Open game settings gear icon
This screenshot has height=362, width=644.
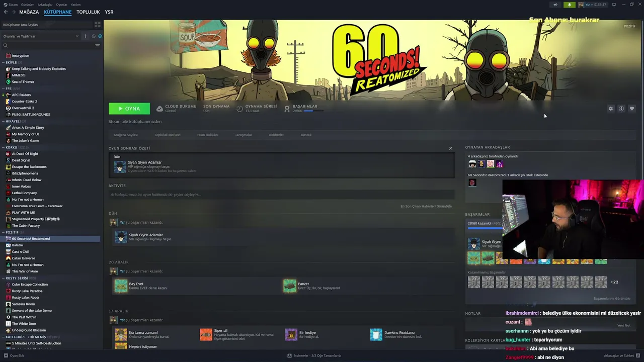(x=611, y=109)
